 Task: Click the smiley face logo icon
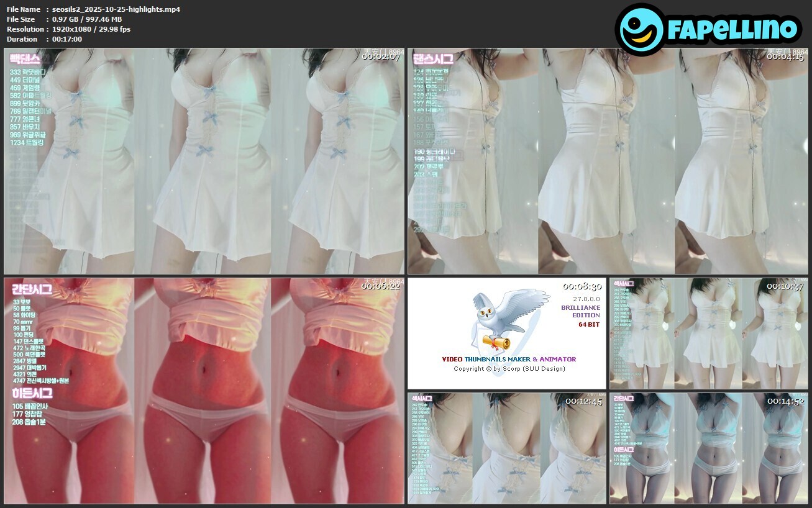(x=641, y=29)
